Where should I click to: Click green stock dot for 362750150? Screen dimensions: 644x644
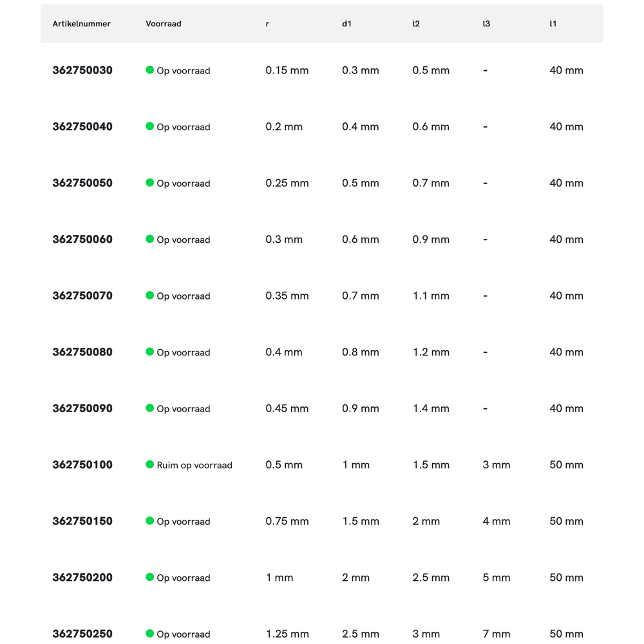pos(150,521)
